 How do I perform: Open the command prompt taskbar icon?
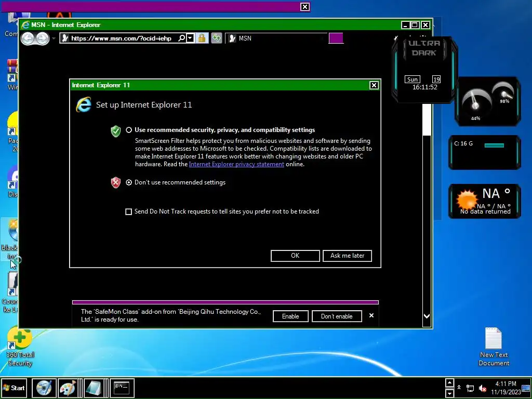coord(122,388)
